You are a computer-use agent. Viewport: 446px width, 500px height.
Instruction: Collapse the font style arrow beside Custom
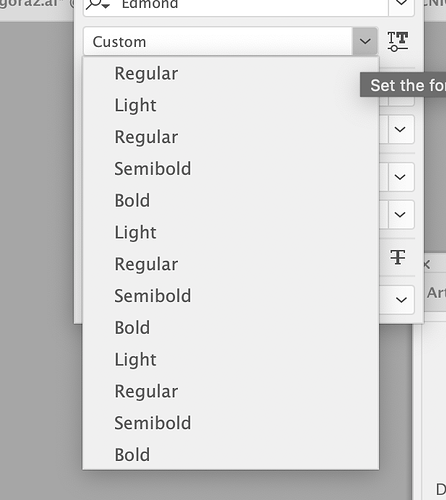tap(365, 42)
